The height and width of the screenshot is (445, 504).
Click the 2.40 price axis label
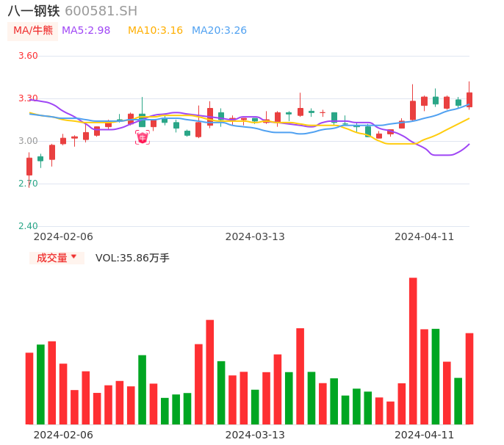[28, 226]
